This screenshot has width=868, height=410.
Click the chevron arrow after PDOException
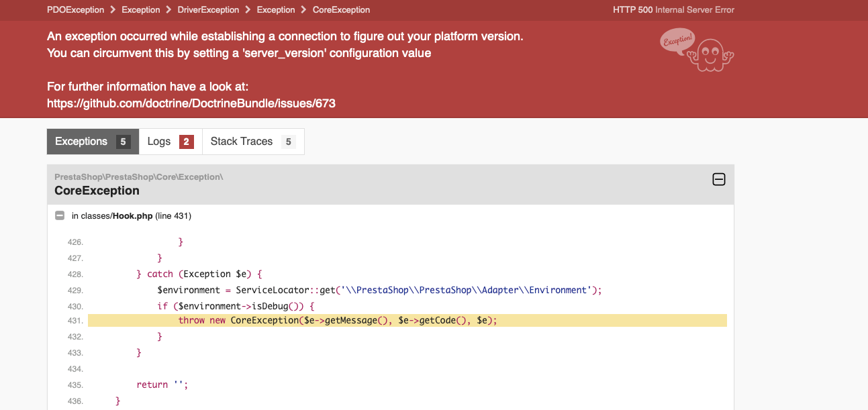click(x=113, y=10)
